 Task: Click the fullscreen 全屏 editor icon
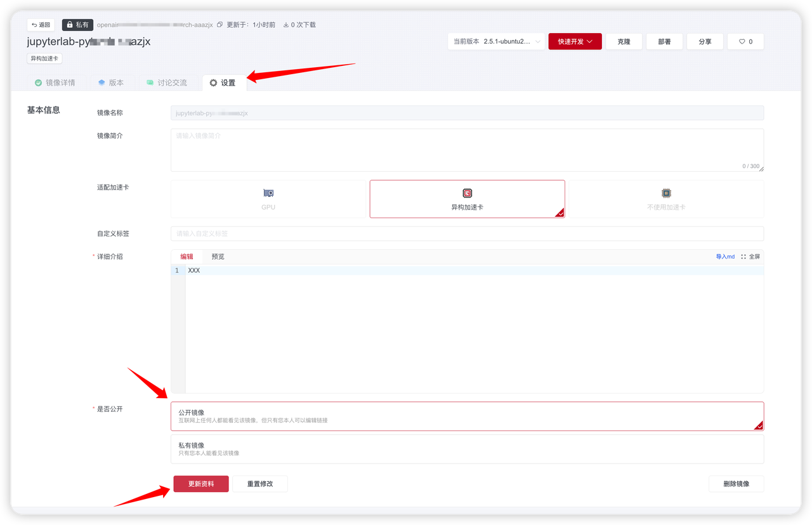click(743, 257)
